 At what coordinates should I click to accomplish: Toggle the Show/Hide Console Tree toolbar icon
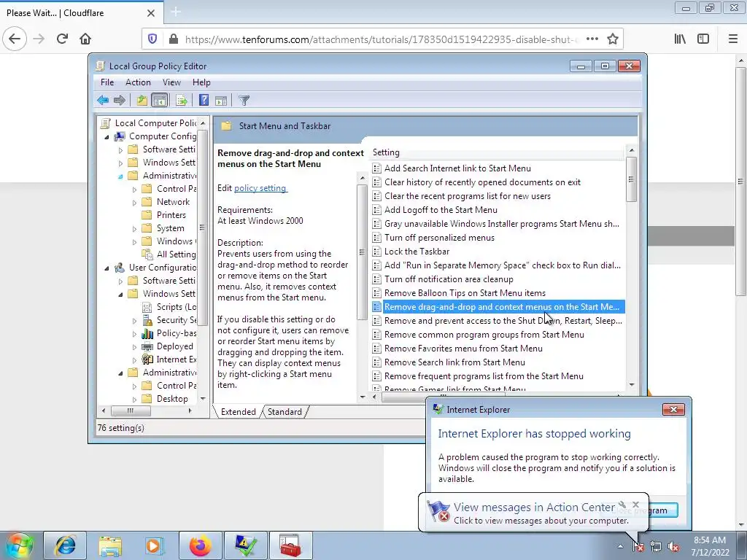tap(160, 100)
